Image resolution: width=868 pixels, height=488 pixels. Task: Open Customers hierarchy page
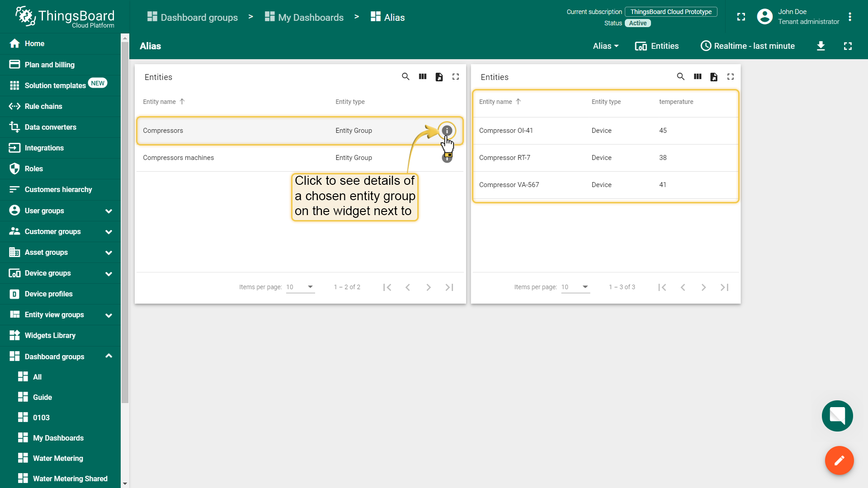coord(60,189)
